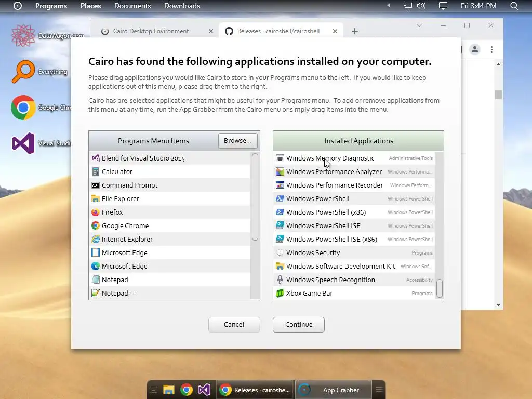
Task: Open the Visual Studio desktop icon
Action: [x=23, y=143]
